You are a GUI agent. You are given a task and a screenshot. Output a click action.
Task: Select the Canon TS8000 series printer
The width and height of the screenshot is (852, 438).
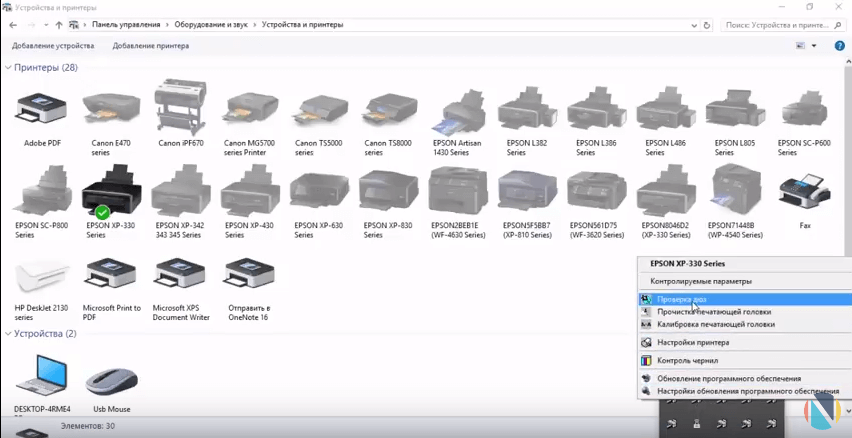(x=388, y=109)
